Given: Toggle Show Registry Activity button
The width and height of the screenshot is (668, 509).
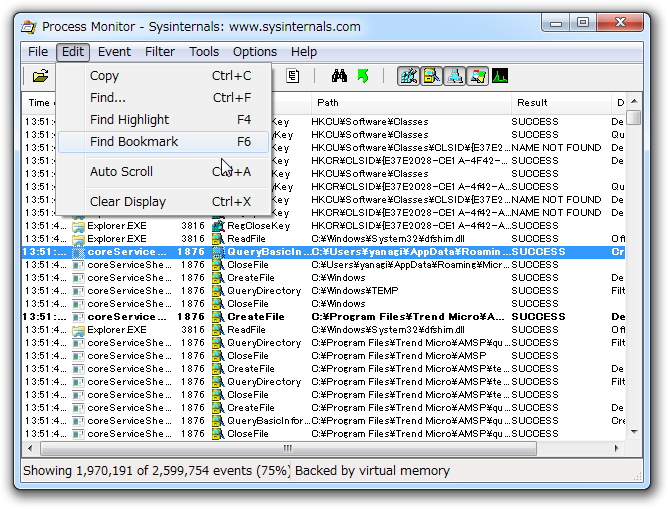Looking at the screenshot, I should (x=408, y=77).
